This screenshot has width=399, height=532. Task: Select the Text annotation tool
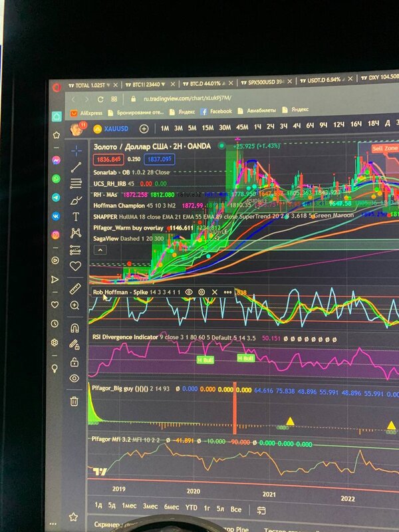pyautogui.click(x=76, y=217)
